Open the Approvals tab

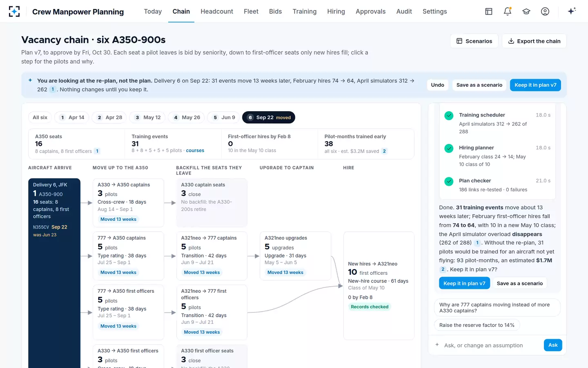[x=370, y=11]
